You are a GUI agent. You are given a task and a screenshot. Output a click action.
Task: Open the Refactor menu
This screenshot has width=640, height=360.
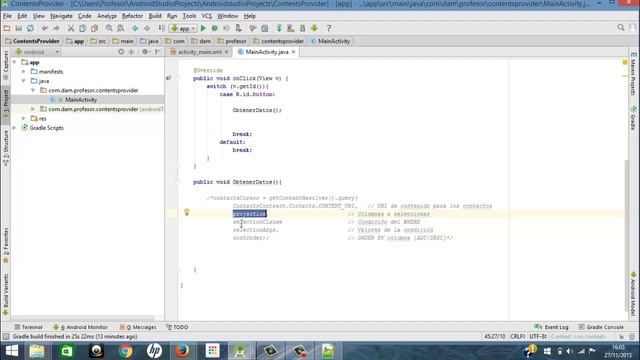click(x=132, y=16)
